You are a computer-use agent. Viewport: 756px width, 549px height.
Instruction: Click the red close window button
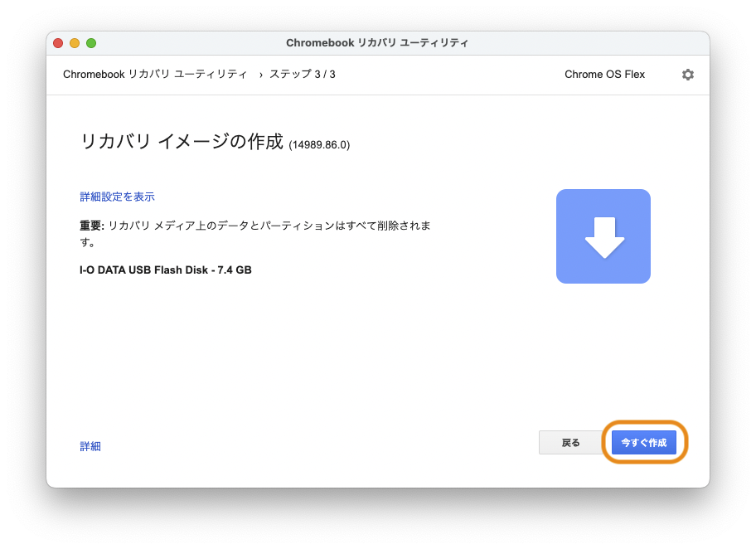58,43
